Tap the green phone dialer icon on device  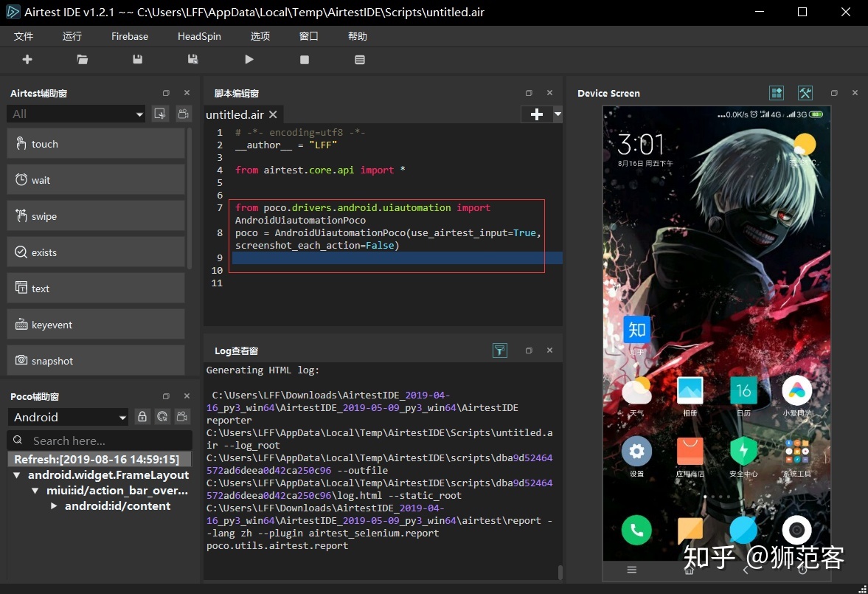pyautogui.click(x=636, y=531)
